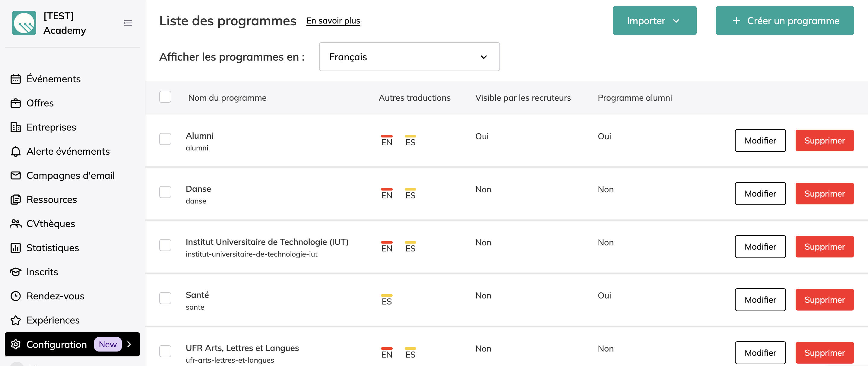Open the Rendez-vous menu item
The height and width of the screenshot is (366, 868).
55,296
